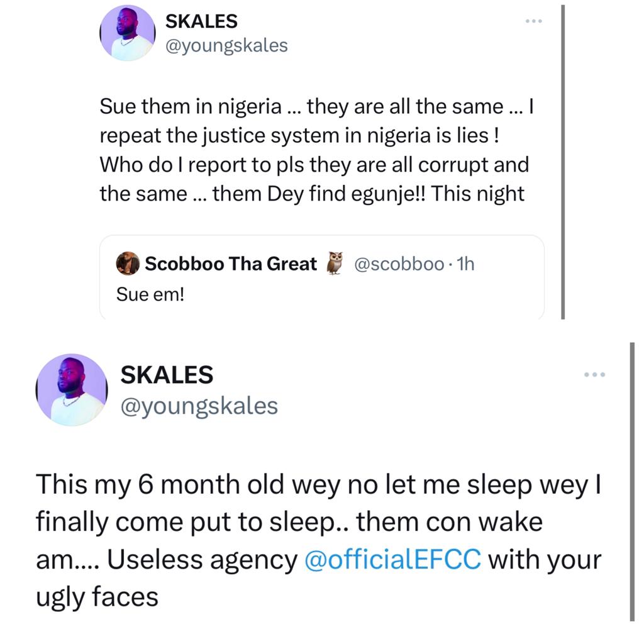Image resolution: width=644 pixels, height=644 pixels.
Task: Click the SKALES display name on the top tweet
Action: [201, 21]
